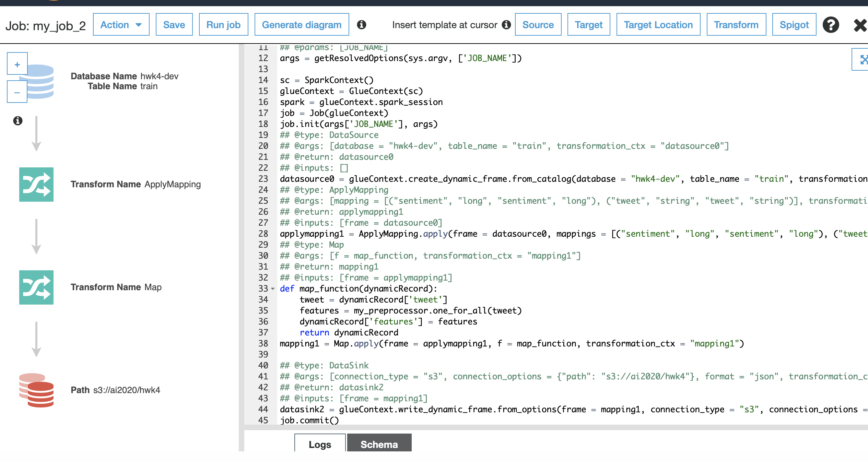Viewport: 868px width, 461px height.
Task: Click the ApplyMapping transform node icon
Action: (x=36, y=184)
